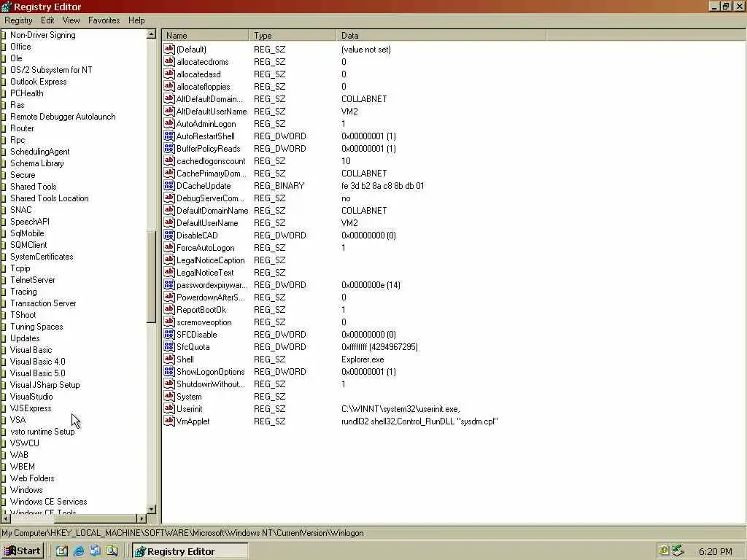Select the ReportBootOk value name
Screen dimensions: 747x560
click(x=201, y=309)
